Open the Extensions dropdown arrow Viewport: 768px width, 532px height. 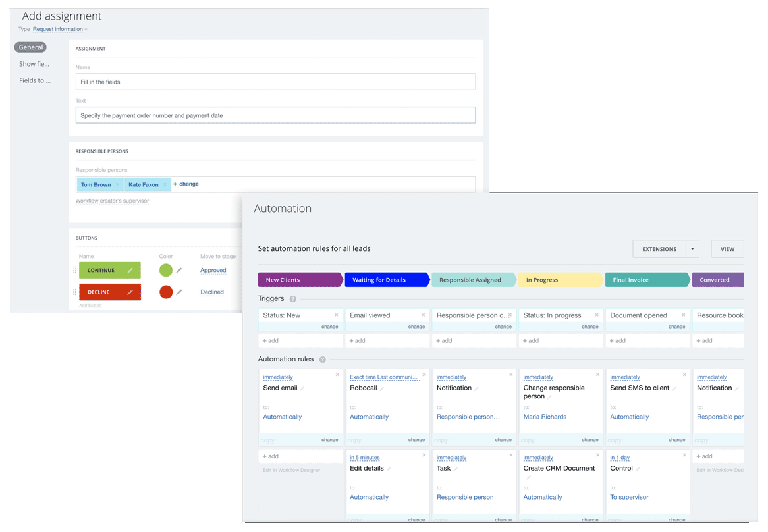click(692, 249)
